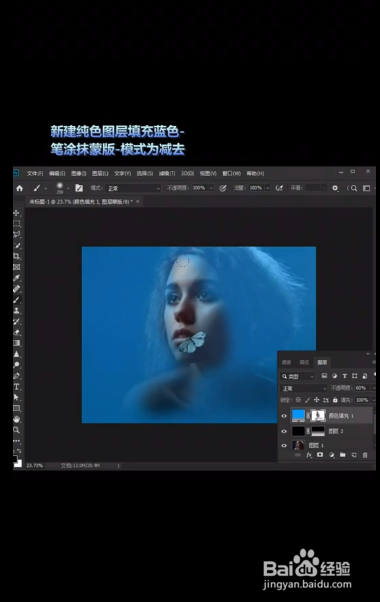Select the Hand tool

coord(17,419)
